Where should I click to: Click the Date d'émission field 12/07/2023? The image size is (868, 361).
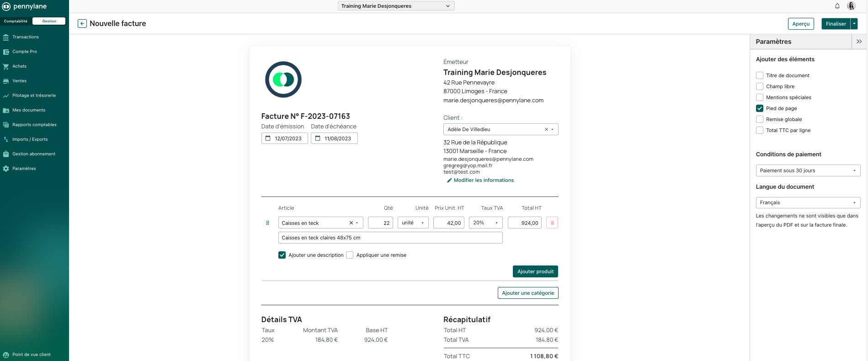[285, 138]
